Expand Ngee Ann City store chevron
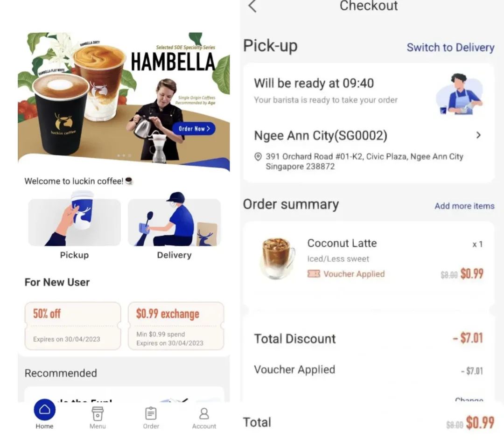 click(x=478, y=135)
